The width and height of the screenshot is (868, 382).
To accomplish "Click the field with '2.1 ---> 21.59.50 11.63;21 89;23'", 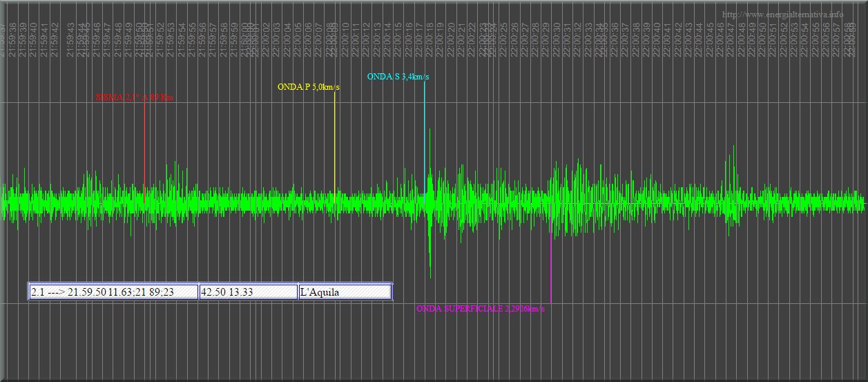I will point(113,292).
